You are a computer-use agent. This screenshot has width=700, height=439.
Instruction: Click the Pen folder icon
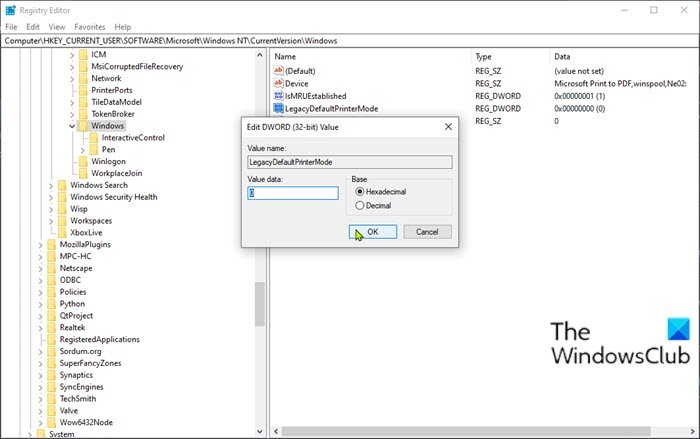pyautogui.click(x=94, y=150)
